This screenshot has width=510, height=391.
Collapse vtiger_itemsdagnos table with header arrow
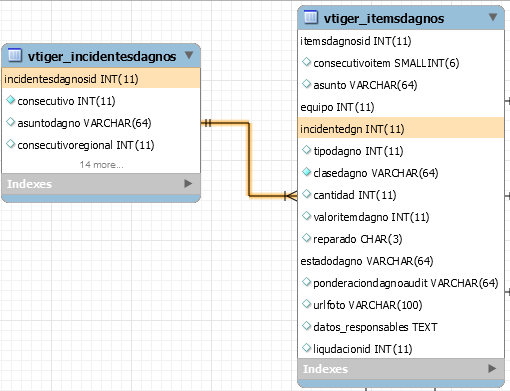pos(493,17)
